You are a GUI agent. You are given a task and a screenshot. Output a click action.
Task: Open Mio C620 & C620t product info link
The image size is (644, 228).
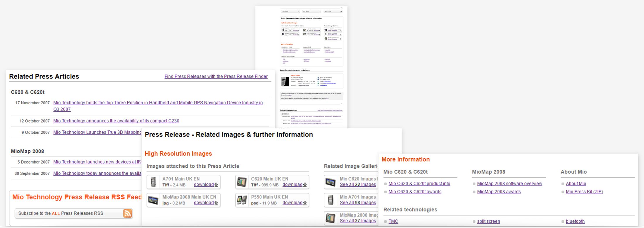tap(419, 184)
